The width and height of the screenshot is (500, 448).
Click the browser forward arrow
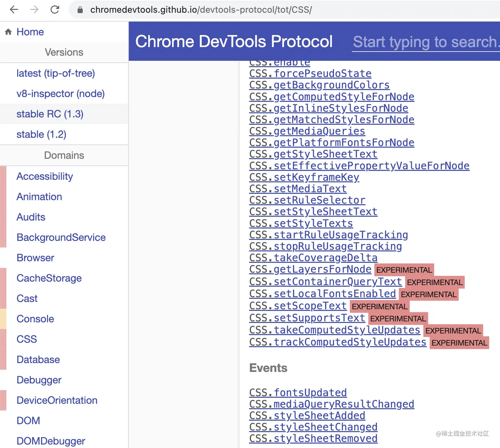34,10
